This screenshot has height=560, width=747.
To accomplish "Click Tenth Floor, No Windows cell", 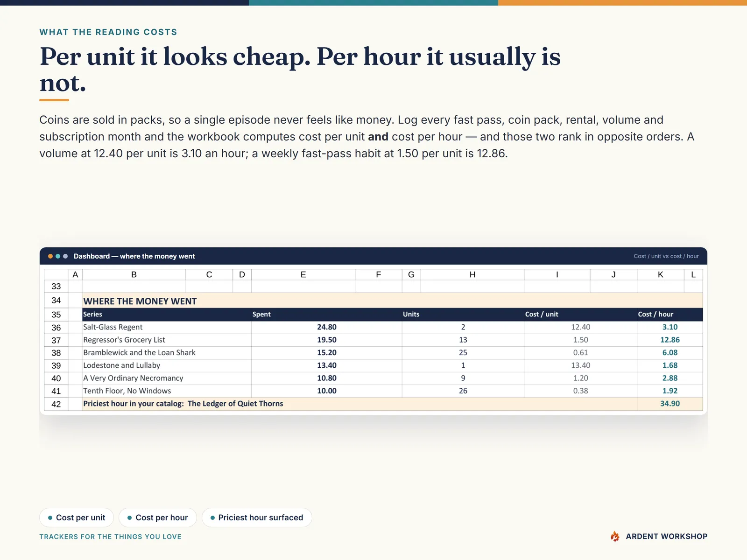I will [x=167, y=391].
